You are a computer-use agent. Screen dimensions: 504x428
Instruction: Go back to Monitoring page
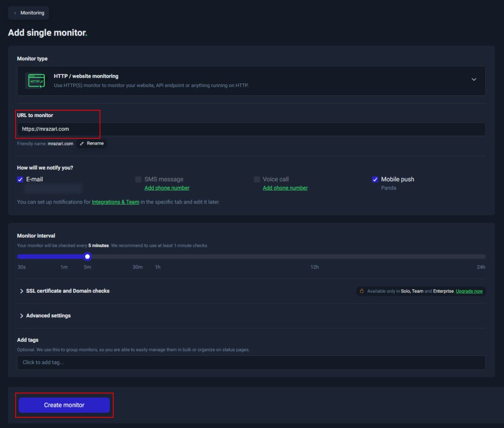click(29, 13)
